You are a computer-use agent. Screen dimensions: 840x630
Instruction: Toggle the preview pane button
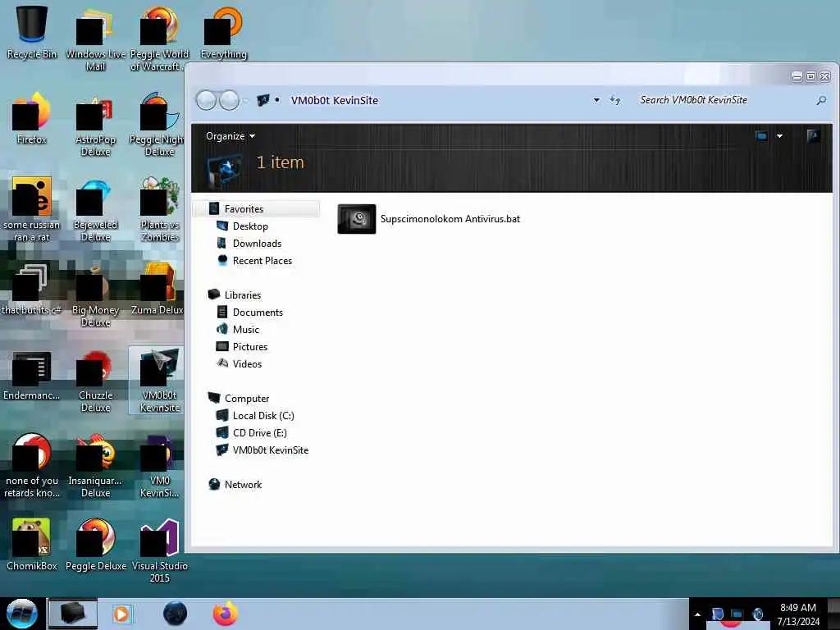(813, 136)
